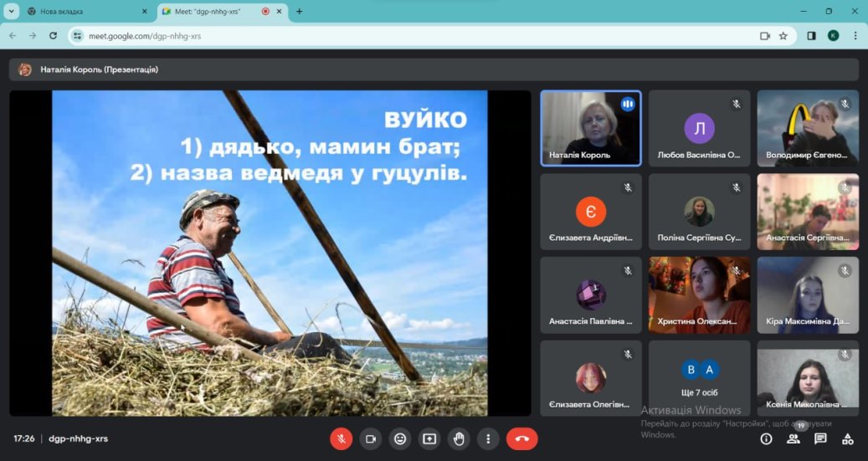Click Єлизавета Олегівн... participant tile

[591, 378]
